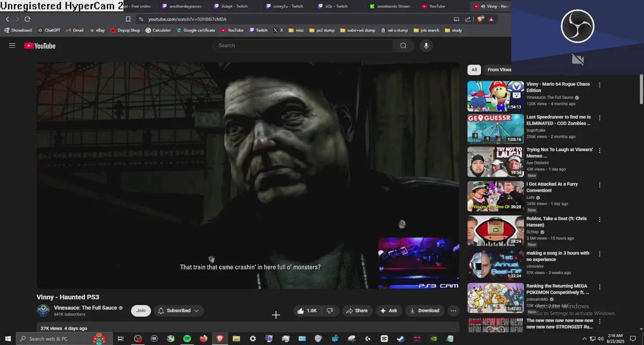This screenshot has width=644, height=345.
Task: Open 1st Annual Beat-Off video thumbnail
Action: [496, 264]
